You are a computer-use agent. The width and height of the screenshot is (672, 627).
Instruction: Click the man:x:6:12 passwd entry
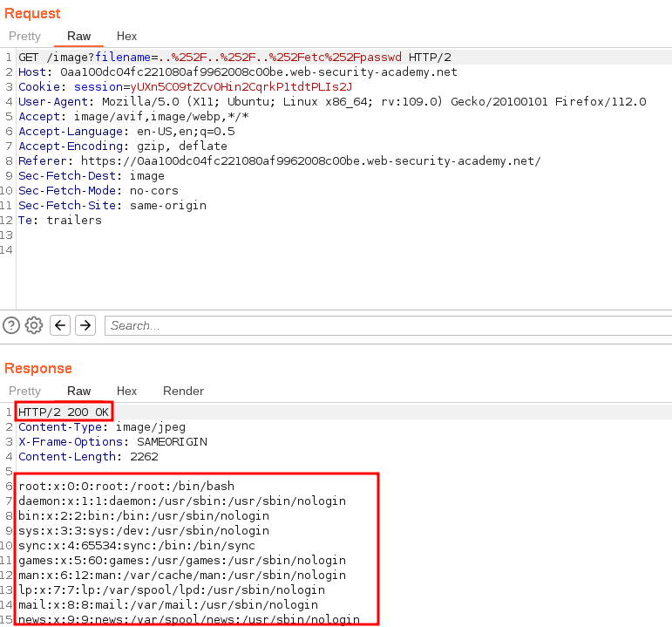pyautogui.click(x=182, y=575)
